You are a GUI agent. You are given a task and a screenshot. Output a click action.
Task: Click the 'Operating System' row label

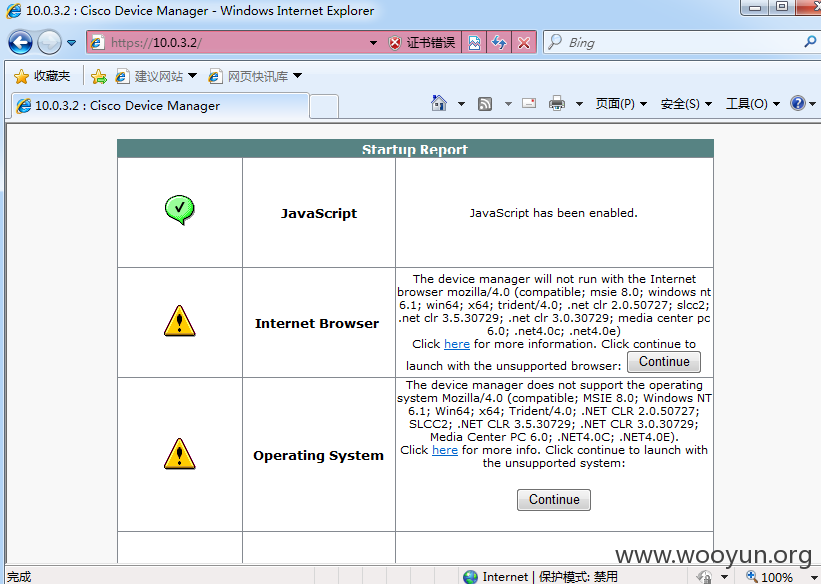(318, 455)
